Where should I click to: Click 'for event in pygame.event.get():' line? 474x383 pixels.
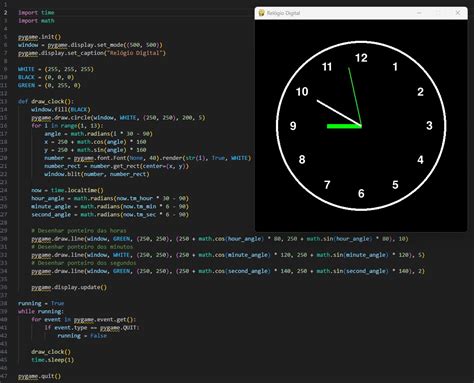(x=84, y=320)
